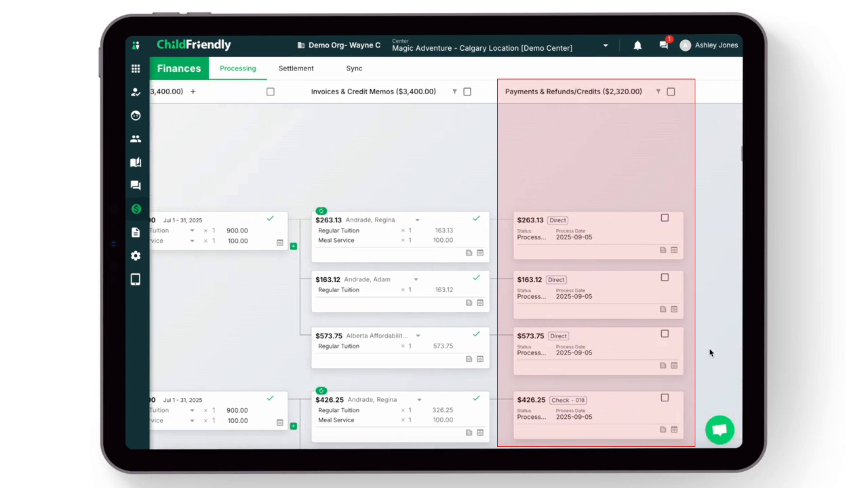Switch to the Settlement tab
Image resolution: width=868 pixels, height=488 pixels.
click(x=296, y=68)
